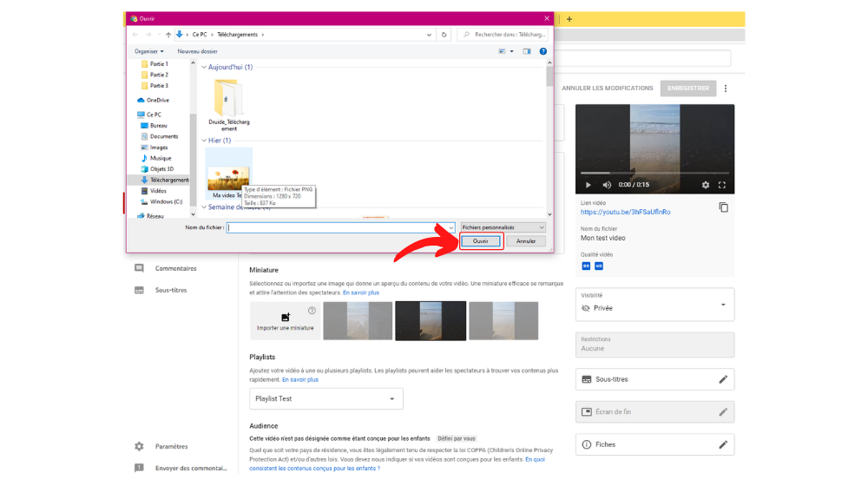Screen dimensions: 868x486
Task: Click the video preview progress bar
Action: (654, 174)
